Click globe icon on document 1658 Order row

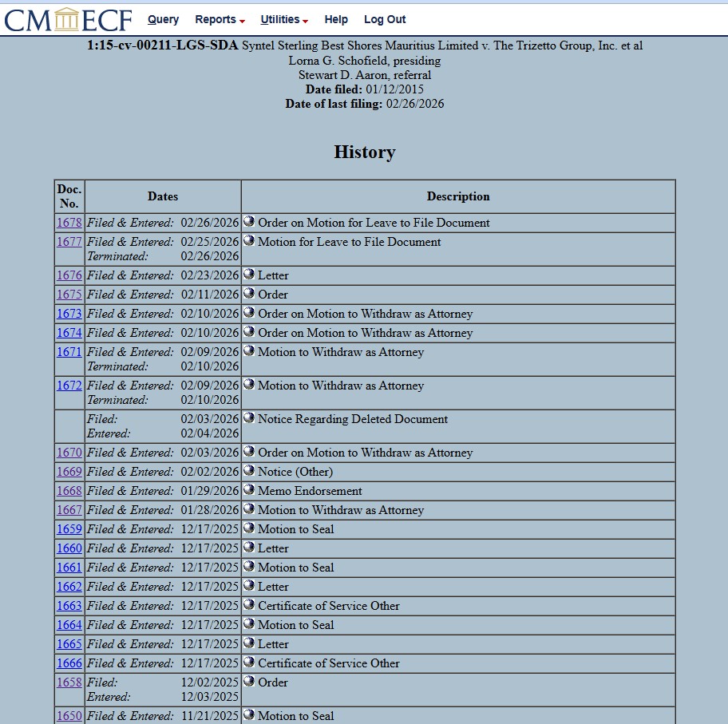tap(249, 682)
